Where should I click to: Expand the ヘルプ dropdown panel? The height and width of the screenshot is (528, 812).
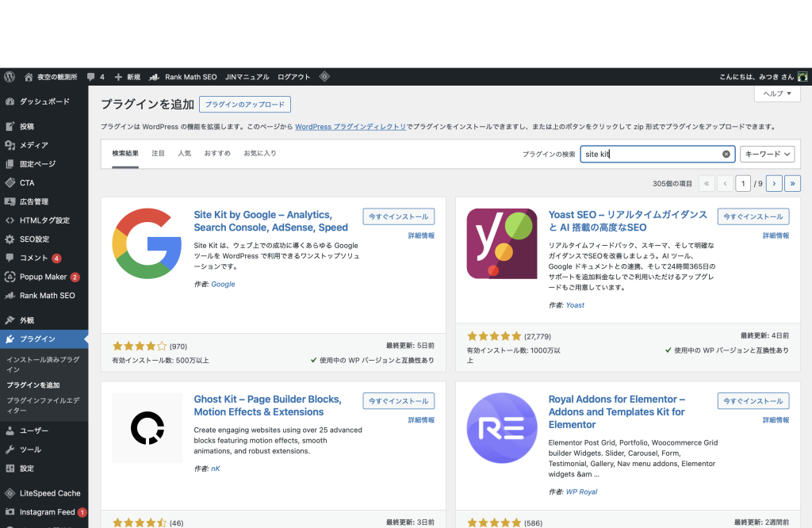click(776, 94)
